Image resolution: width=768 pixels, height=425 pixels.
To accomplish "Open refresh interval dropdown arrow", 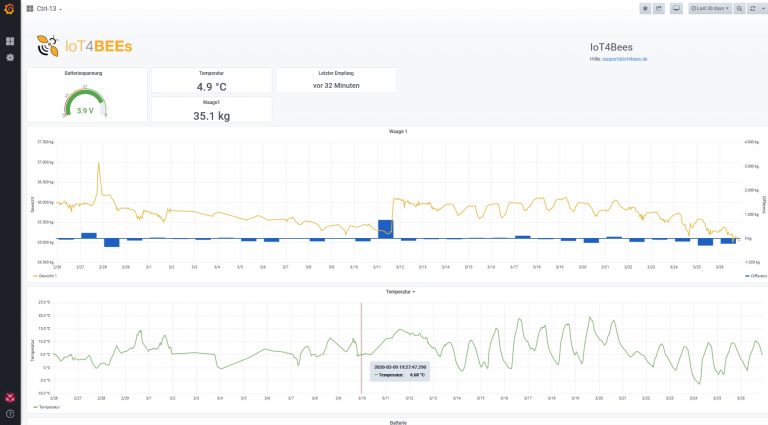I will [x=763, y=8].
